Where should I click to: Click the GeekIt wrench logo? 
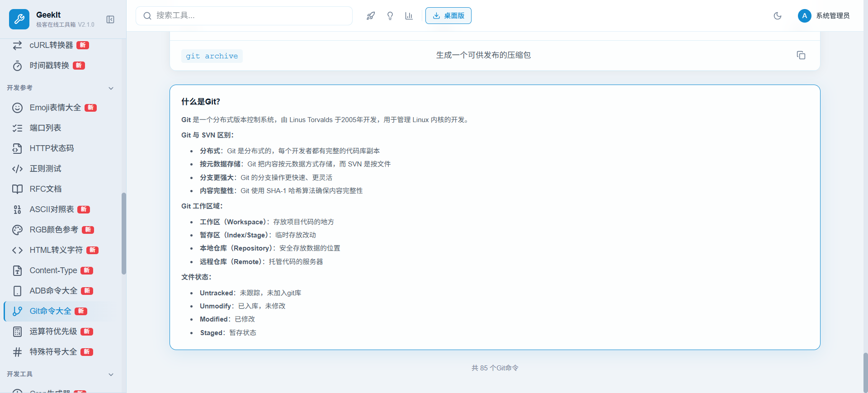tap(19, 19)
